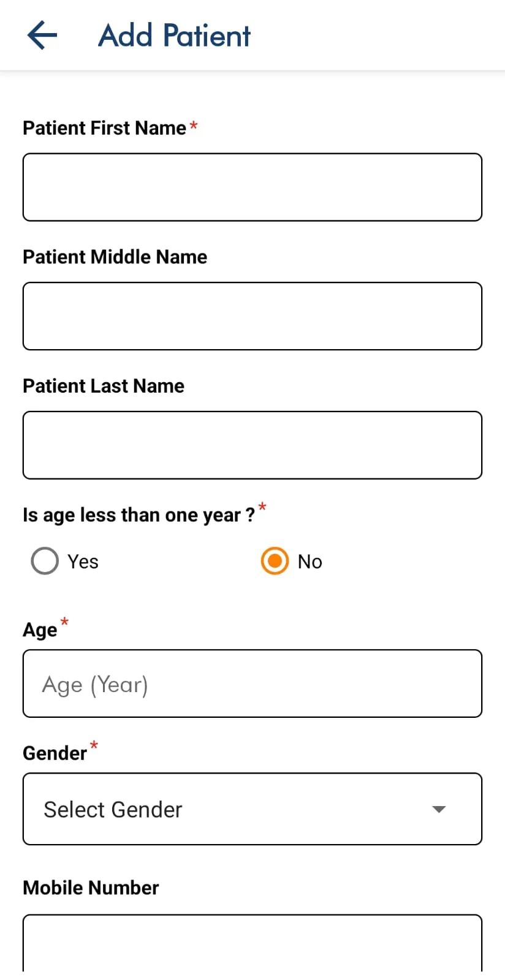Focus the Mobile Number field
The width and height of the screenshot is (505, 980).
point(252,943)
